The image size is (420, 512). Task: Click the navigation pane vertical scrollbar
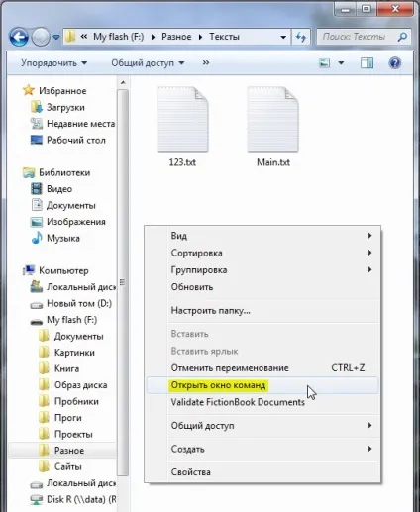123,282
